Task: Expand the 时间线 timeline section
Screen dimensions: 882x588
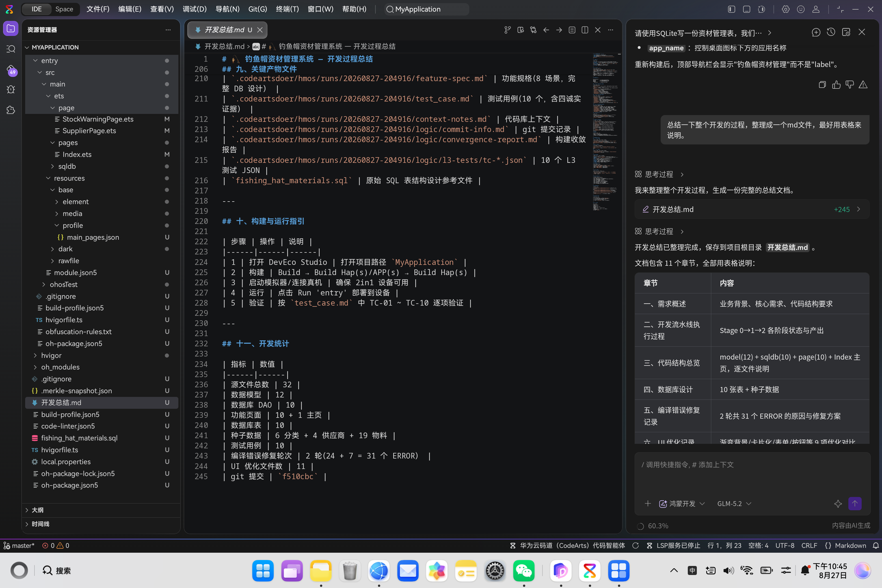Action: [x=101, y=524]
